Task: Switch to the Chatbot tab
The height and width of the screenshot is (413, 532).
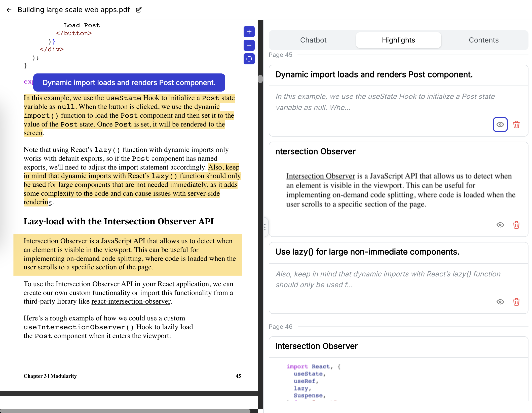Action: click(x=313, y=40)
